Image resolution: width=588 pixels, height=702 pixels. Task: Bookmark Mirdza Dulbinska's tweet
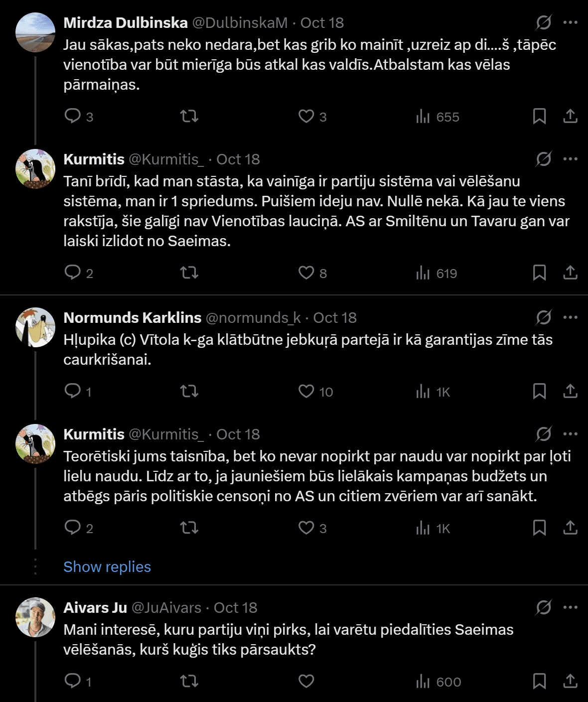[539, 116]
